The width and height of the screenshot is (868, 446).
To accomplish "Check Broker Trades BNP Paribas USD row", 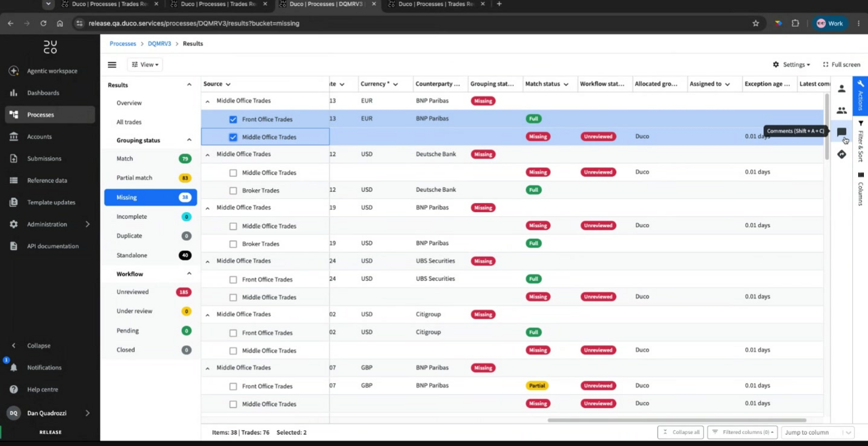I will tap(233, 244).
